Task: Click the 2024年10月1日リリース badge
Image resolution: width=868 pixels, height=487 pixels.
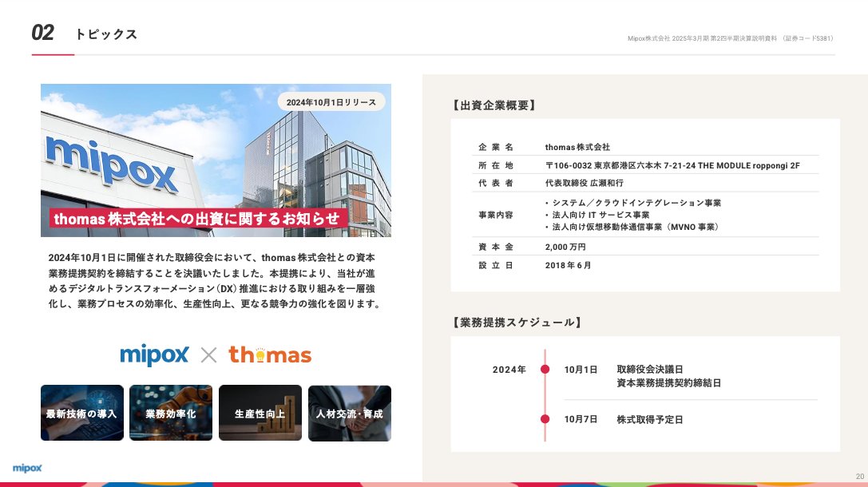Action: tap(331, 102)
